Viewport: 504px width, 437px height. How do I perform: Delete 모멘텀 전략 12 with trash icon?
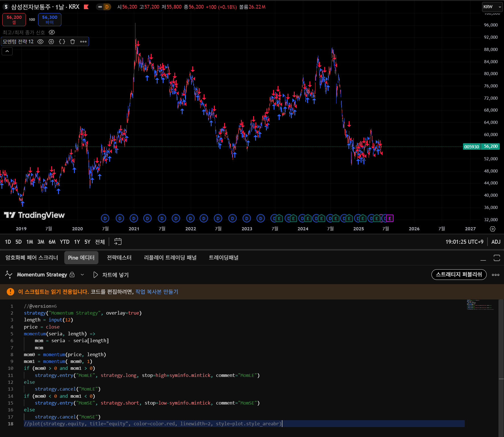pyautogui.click(x=73, y=42)
